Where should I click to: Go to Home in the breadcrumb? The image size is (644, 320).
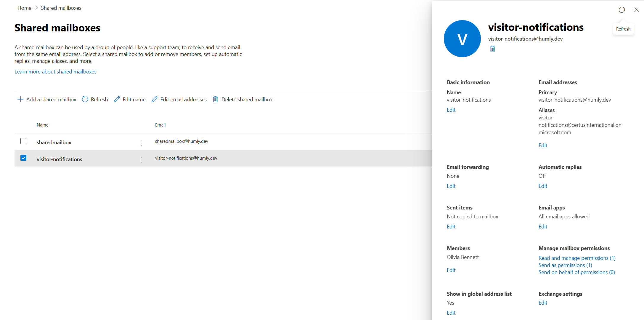pos(24,8)
